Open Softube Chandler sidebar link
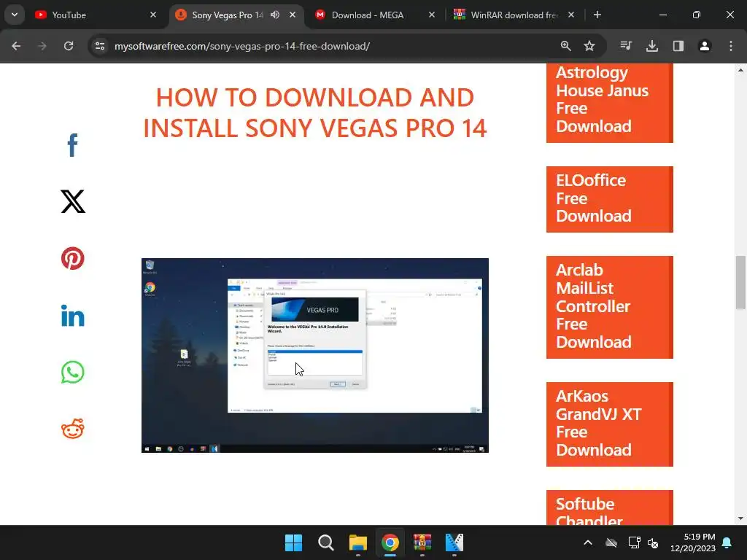 pos(609,507)
